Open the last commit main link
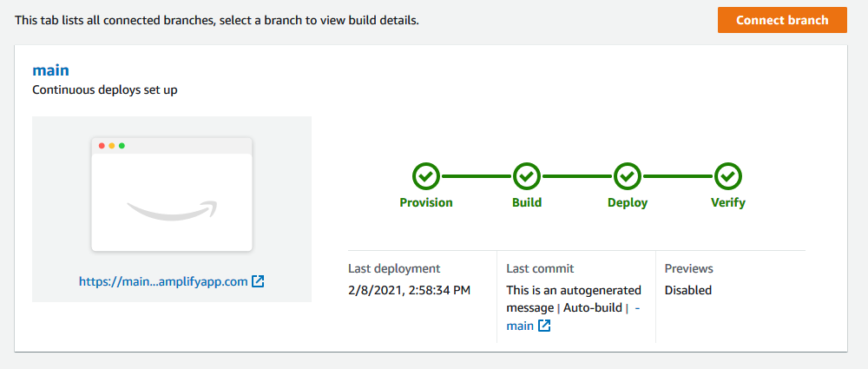This screenshot has height=369, width=868. coord(520,326)
